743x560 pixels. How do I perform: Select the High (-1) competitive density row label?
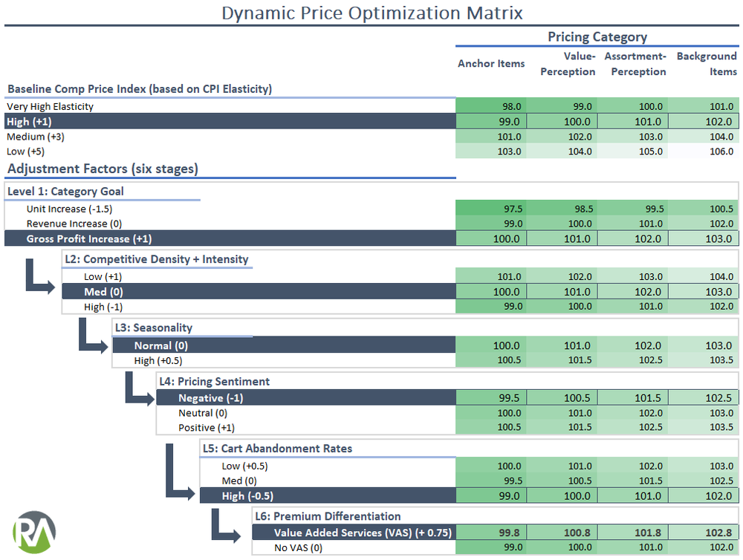103,307
